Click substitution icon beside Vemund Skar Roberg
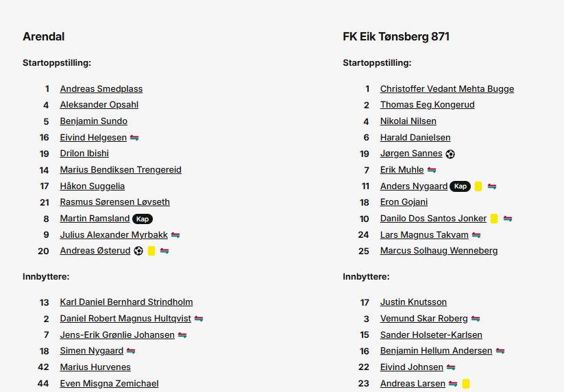564x392 pixels. click(x=476, y=319)
